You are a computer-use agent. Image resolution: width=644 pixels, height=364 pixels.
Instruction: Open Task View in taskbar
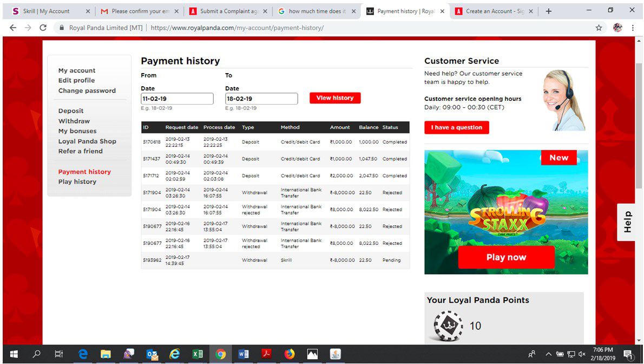(59, 354)
